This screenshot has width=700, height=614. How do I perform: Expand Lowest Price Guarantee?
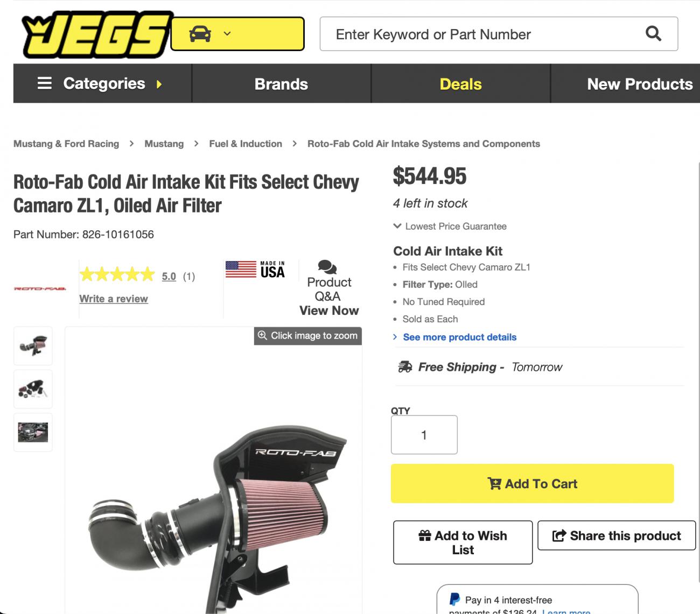coord(450,226)
